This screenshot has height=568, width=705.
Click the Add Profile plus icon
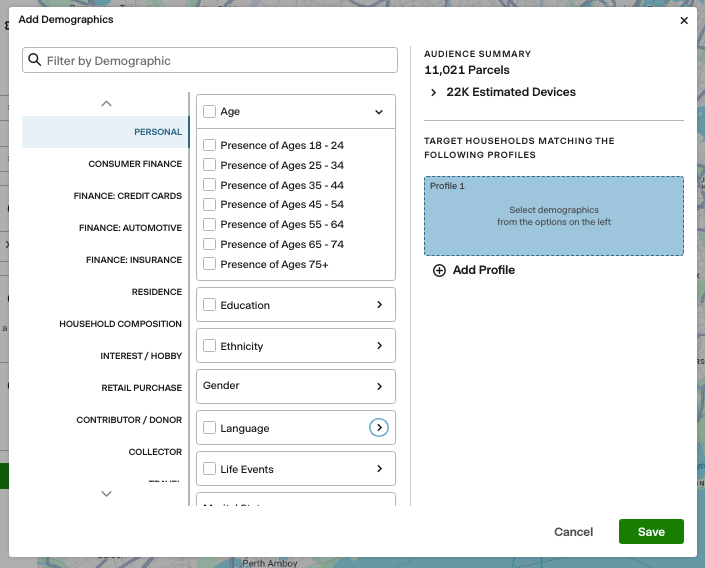click(x=439, y=270)
